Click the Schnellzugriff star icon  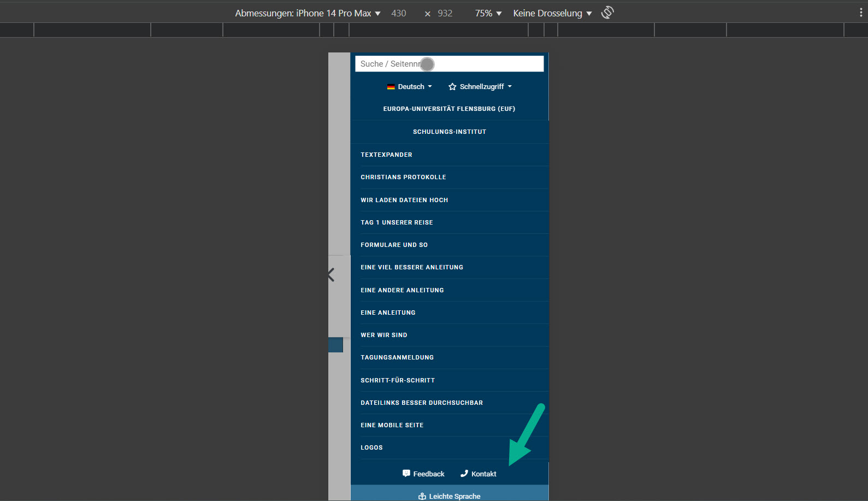[x=452, y=87]
